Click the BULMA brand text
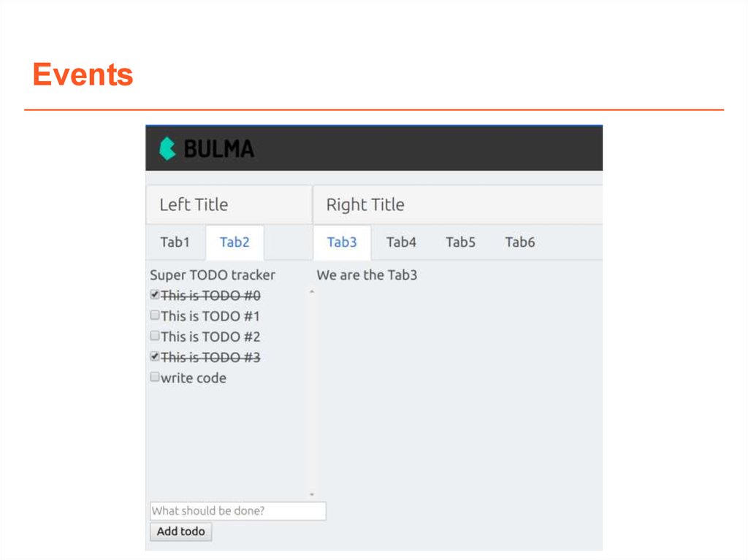 [x=218, y=149]
